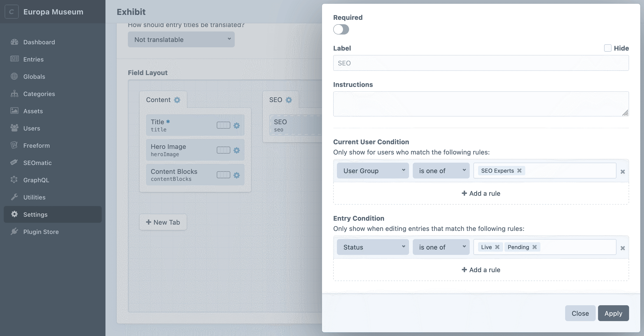Open operator dropdown for Status rule
644x336 pixels.
441,247
